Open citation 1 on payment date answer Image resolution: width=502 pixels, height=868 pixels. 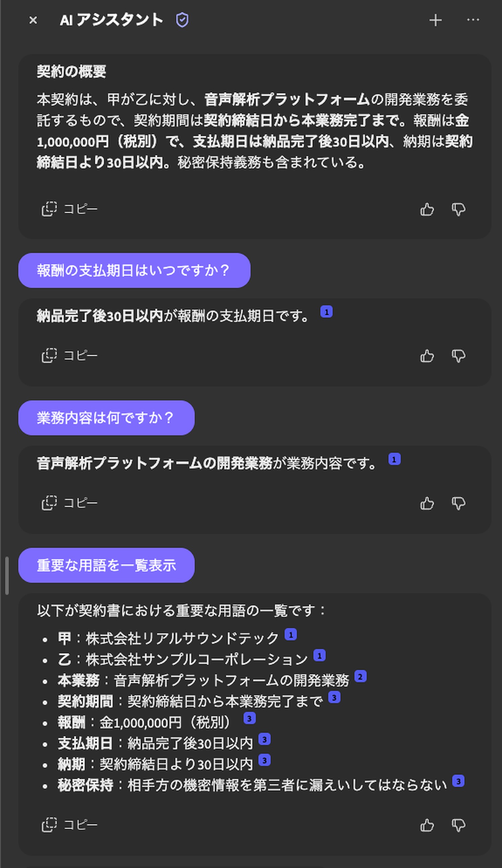(x=326, y=312)
